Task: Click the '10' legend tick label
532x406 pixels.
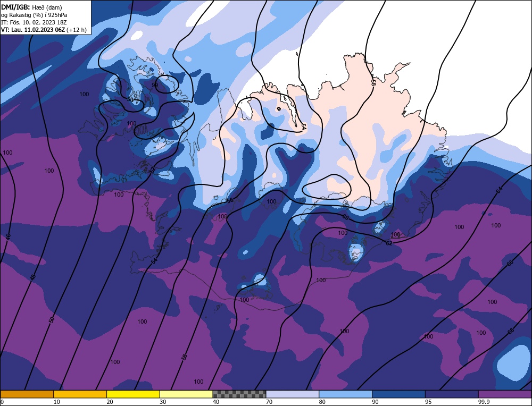Action: 57,402
